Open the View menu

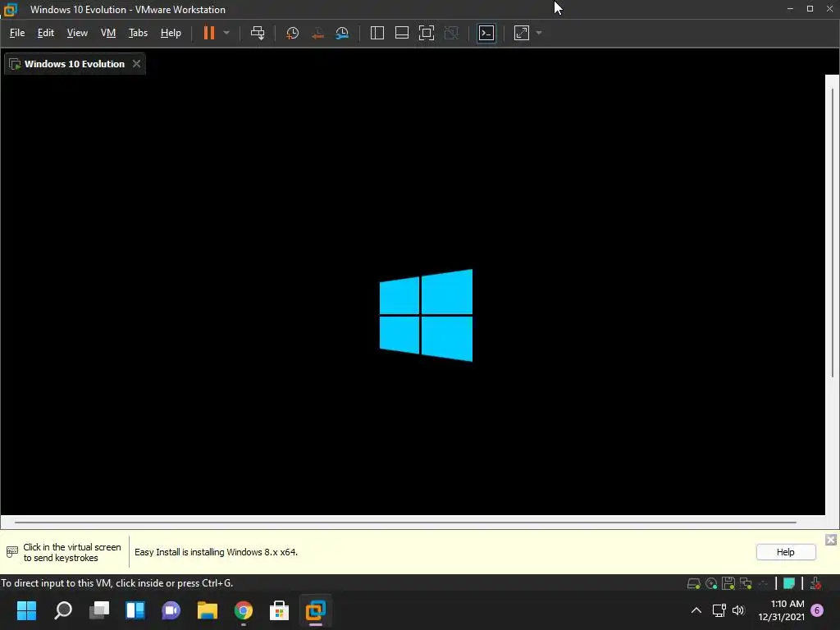point(77,33)
